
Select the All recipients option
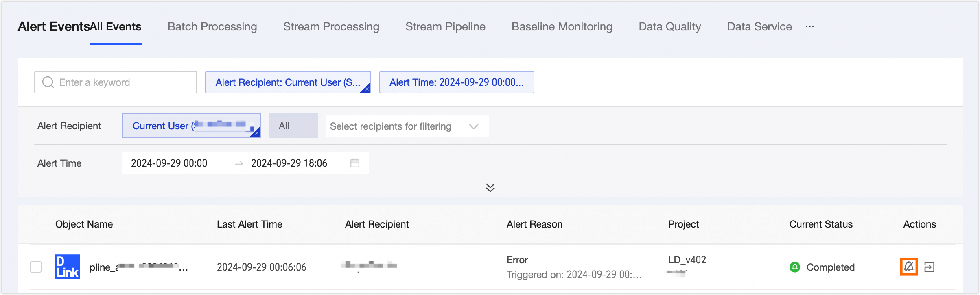point(293,126)
